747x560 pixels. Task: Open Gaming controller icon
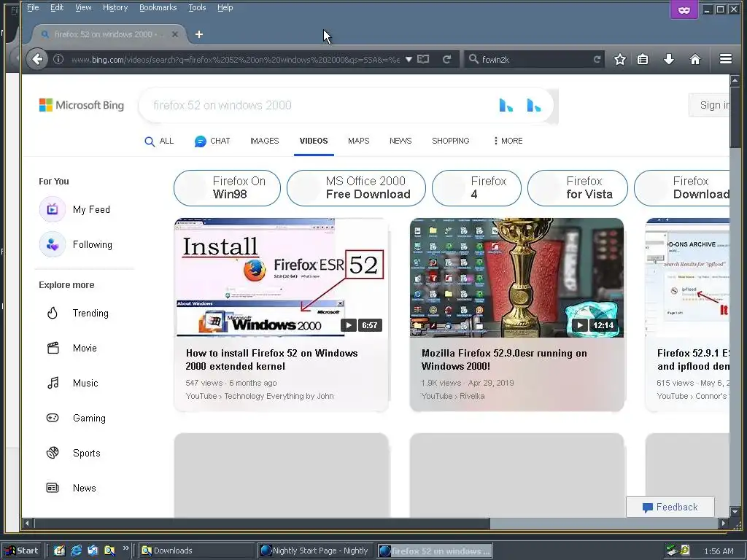point(53,418)
